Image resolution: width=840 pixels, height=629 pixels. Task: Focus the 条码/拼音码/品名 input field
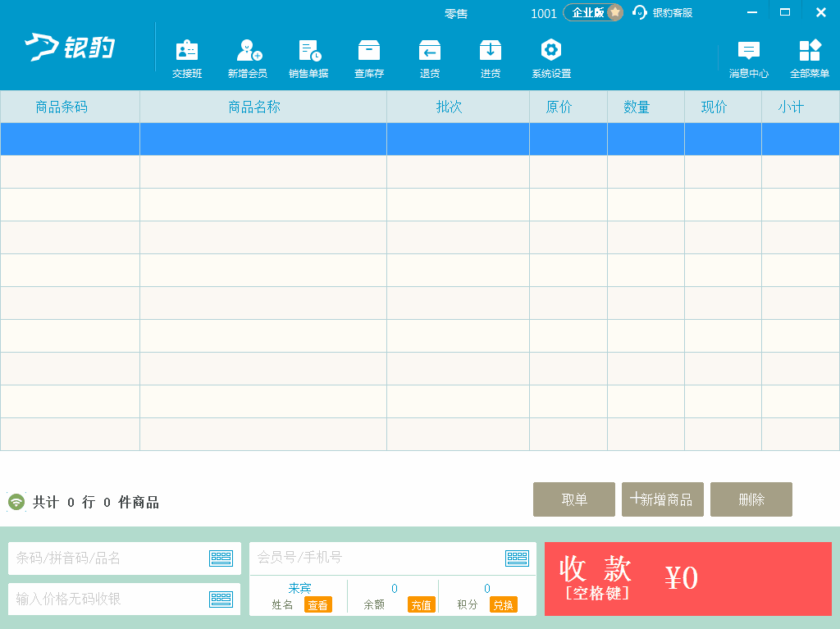click(125, 558)
